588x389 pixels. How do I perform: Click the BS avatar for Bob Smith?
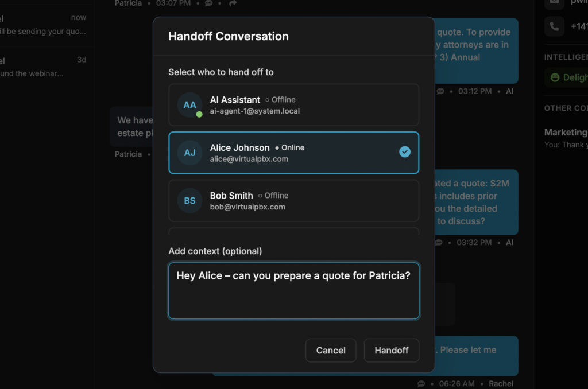(189, 201)
